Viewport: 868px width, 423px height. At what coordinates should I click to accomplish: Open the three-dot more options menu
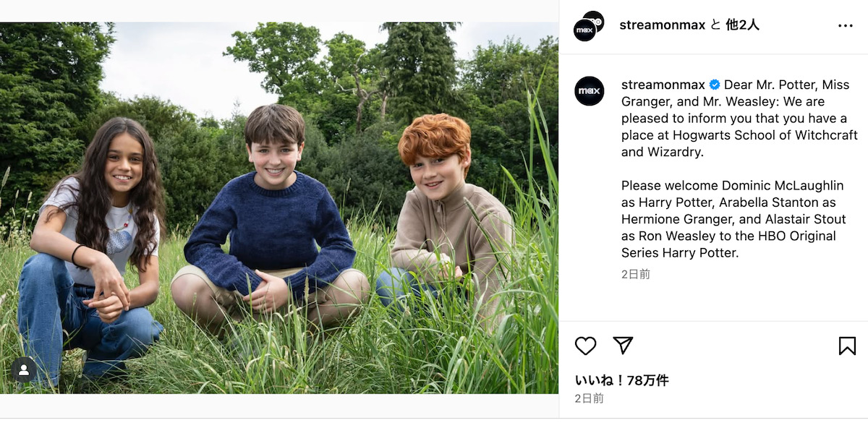coord(845,26)
